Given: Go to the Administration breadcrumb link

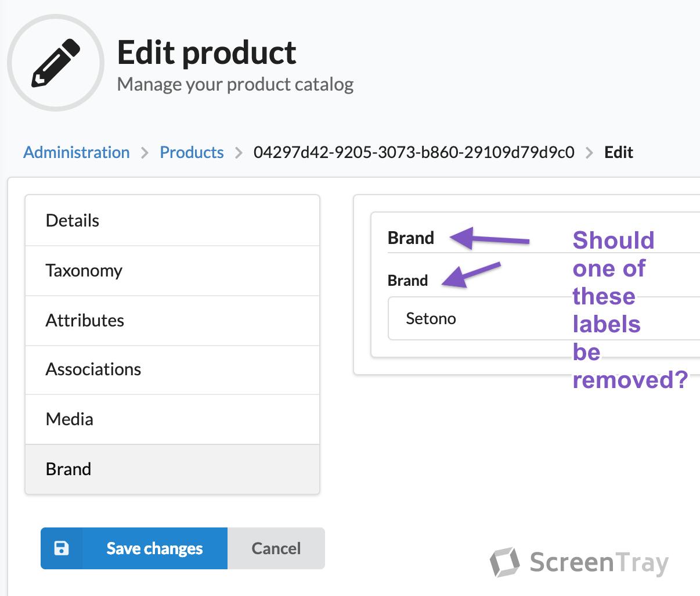Looking at the screenshot, I should coord(77,152).
